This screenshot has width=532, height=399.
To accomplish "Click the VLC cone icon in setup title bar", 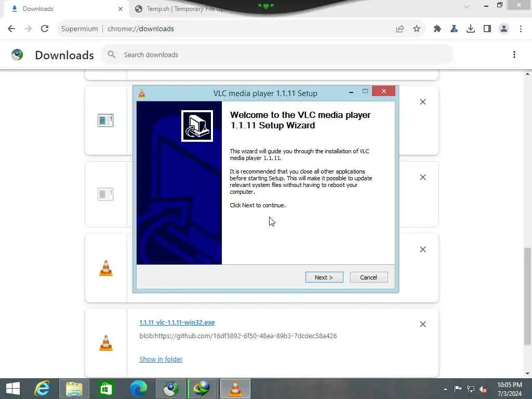I will click(142, 94).
